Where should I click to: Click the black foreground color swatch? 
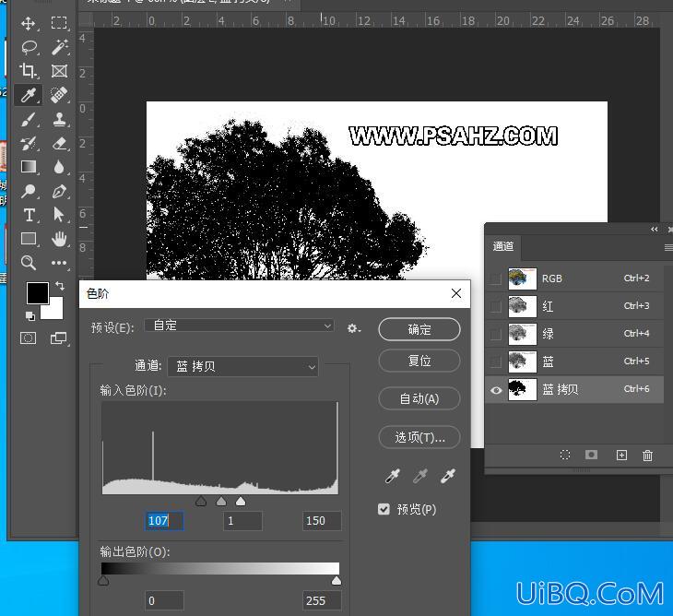pos(38,293)
